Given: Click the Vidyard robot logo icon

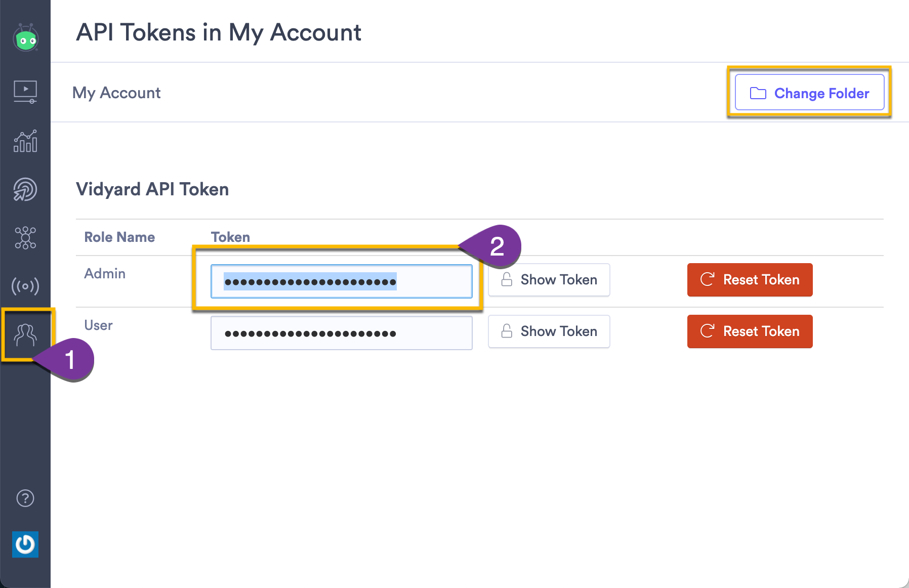Looking at the screenshot, I should pos(25,37).
